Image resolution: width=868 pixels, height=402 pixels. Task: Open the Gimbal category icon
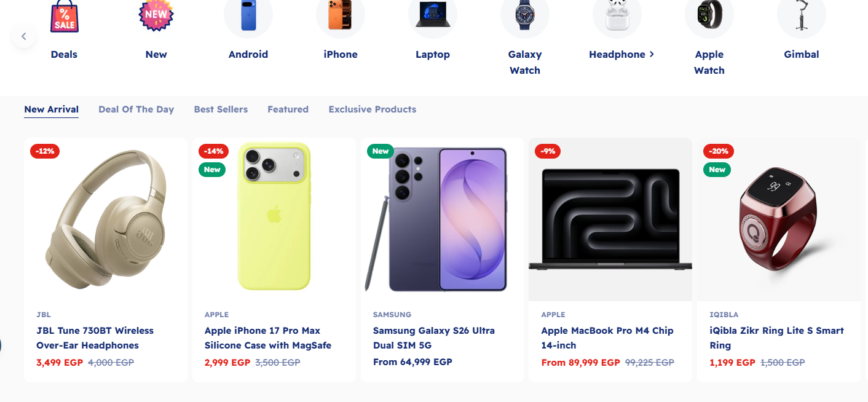click(802, 15)
